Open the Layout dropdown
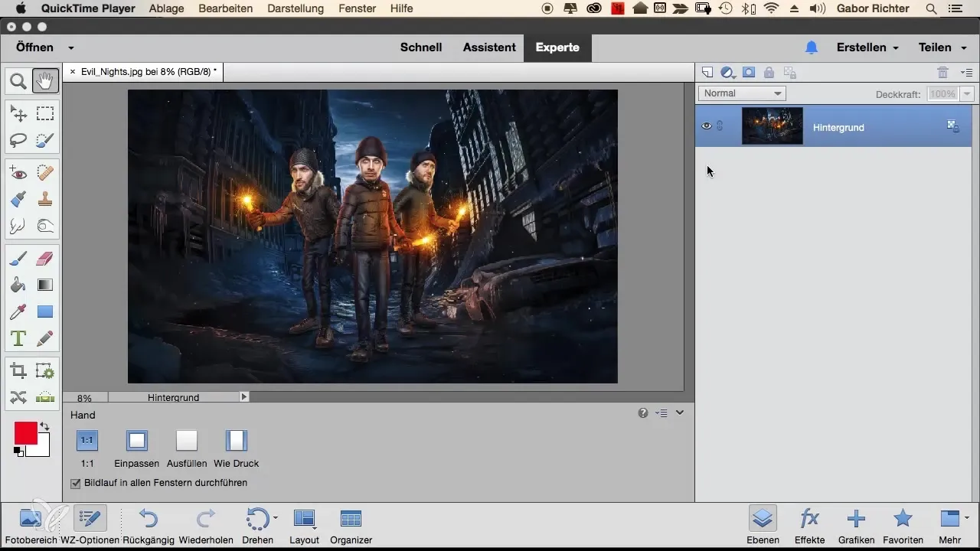The image size is (980, 551). click(x=305, y=526)
